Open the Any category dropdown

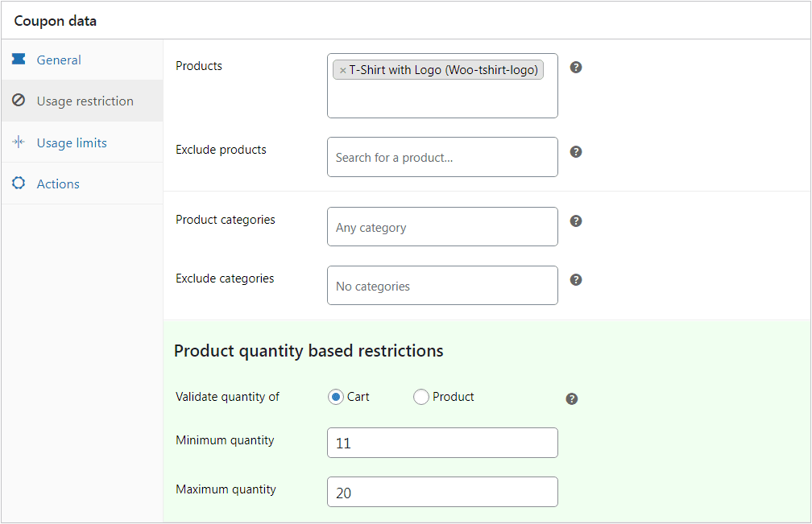(442, 226)
